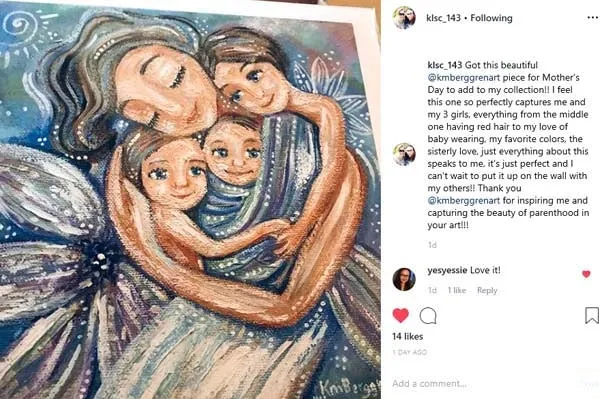Click the Following button
This screenshot has height=399, width=600.
point(491,18)
